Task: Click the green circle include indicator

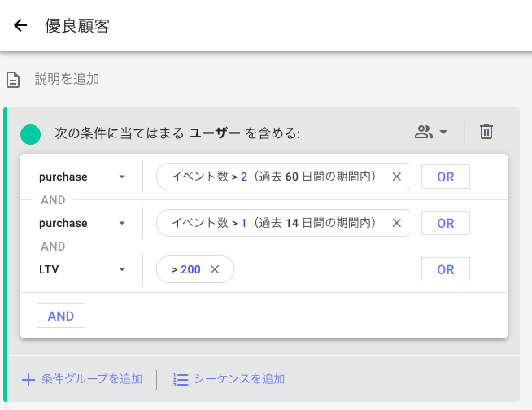Action: (30, 133)
